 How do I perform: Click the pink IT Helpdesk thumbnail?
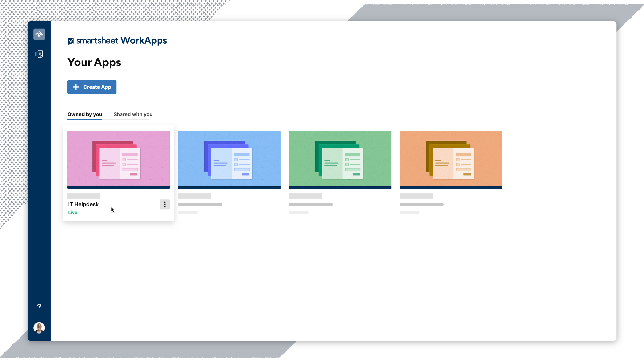pyautogui.click(x=118, y=159)
